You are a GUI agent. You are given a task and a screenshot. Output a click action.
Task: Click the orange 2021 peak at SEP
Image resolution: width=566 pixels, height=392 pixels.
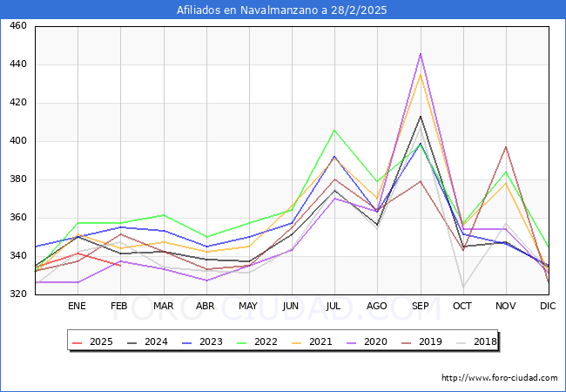(421, 75)
